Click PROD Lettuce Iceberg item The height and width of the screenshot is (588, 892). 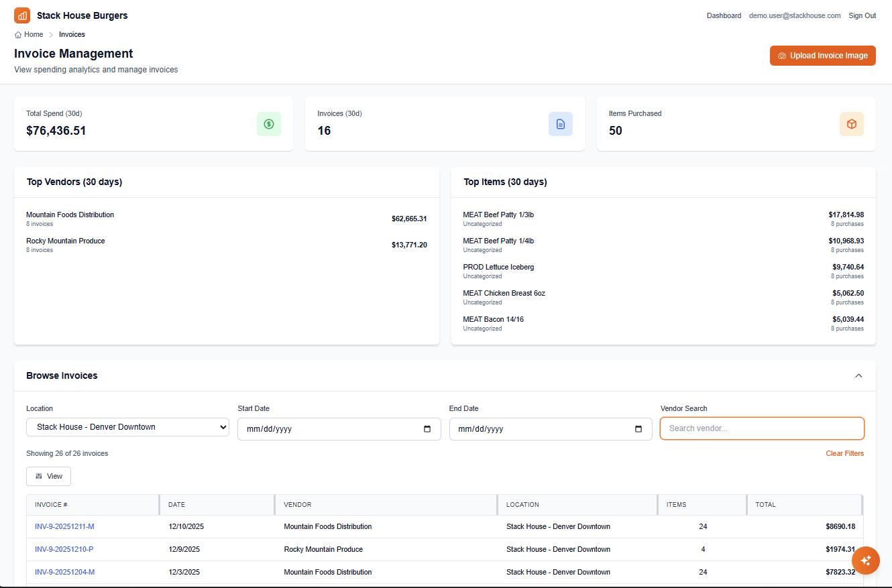498,268
